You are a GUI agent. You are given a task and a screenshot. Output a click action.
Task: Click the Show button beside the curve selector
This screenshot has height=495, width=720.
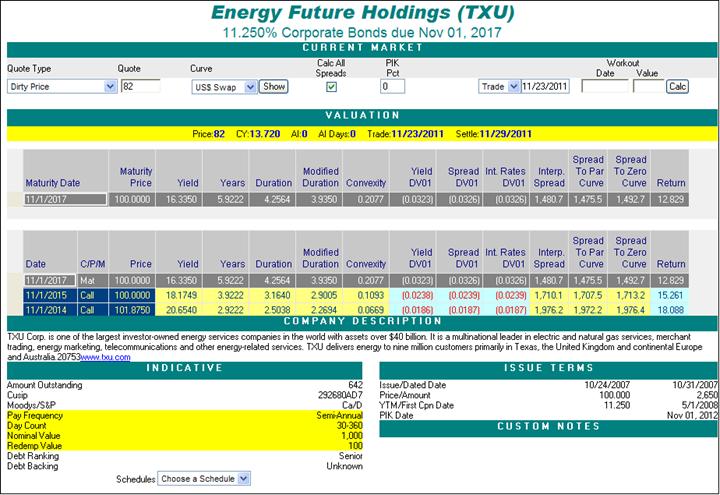pos(274,86)
